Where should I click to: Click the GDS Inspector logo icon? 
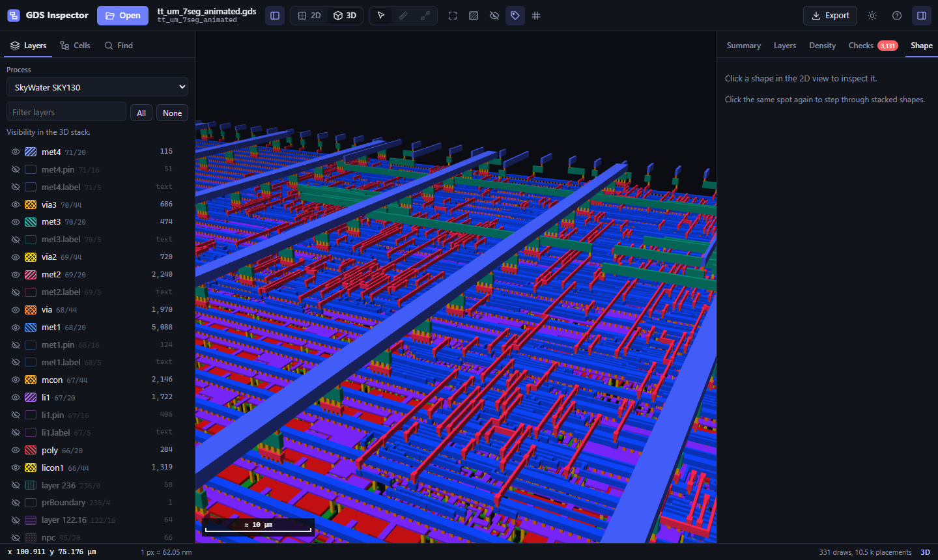coord(14,16)
